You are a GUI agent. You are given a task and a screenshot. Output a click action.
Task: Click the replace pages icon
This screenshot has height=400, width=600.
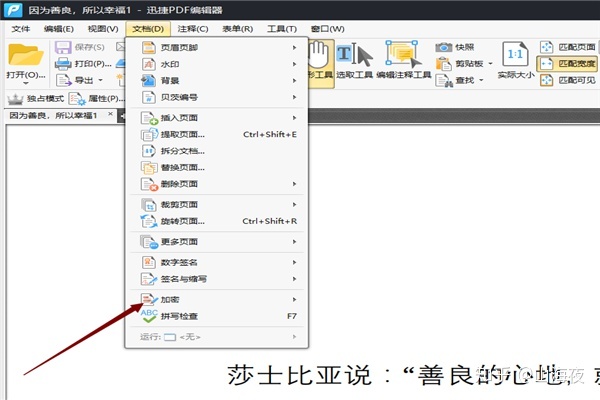(149, 168)
